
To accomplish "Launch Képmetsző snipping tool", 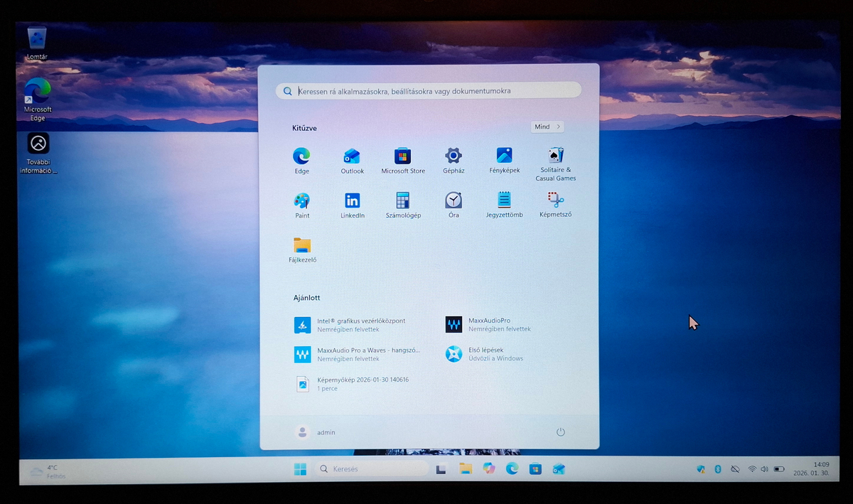I will pos(555,205).
